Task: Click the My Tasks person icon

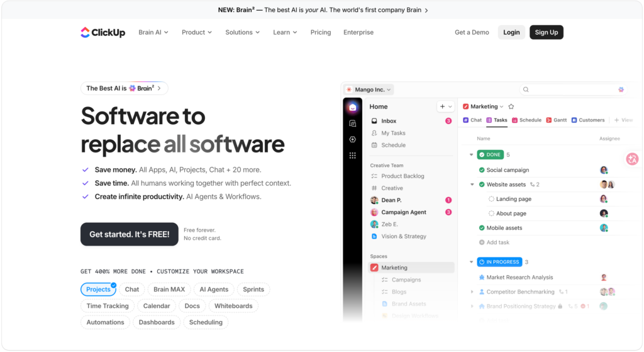Action: click(x=374, y=133)
